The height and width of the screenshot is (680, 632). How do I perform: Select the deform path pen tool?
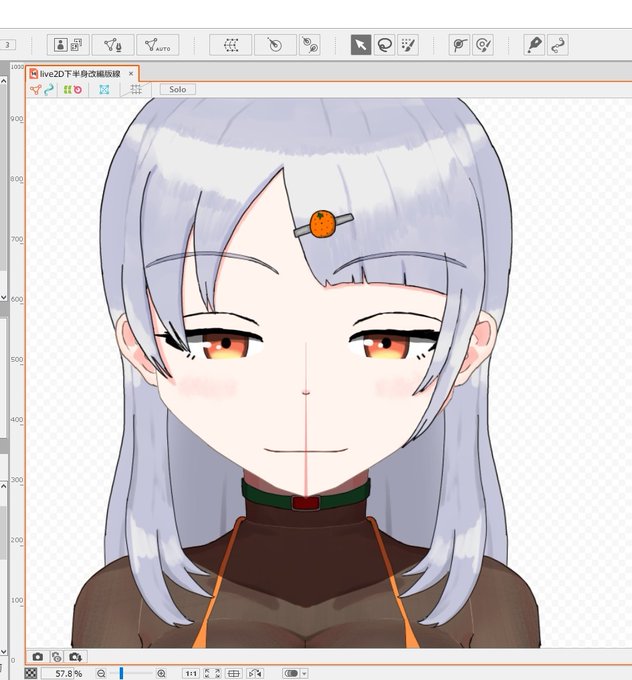pos(534,45)
